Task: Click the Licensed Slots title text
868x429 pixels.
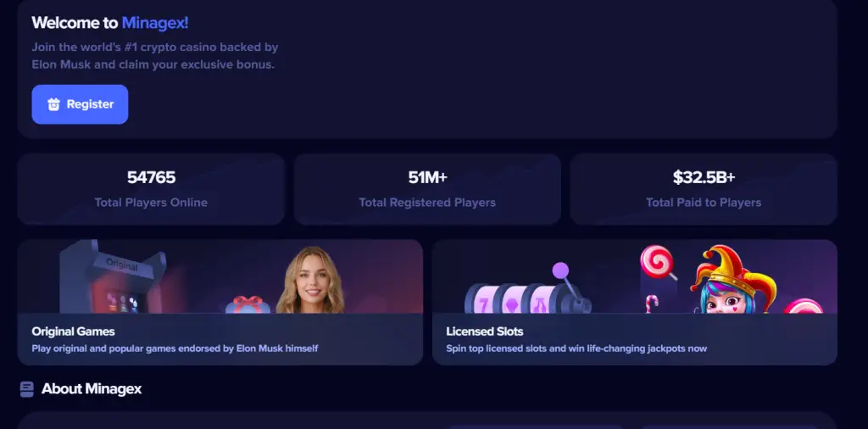Action: click(x=484, y=331)
